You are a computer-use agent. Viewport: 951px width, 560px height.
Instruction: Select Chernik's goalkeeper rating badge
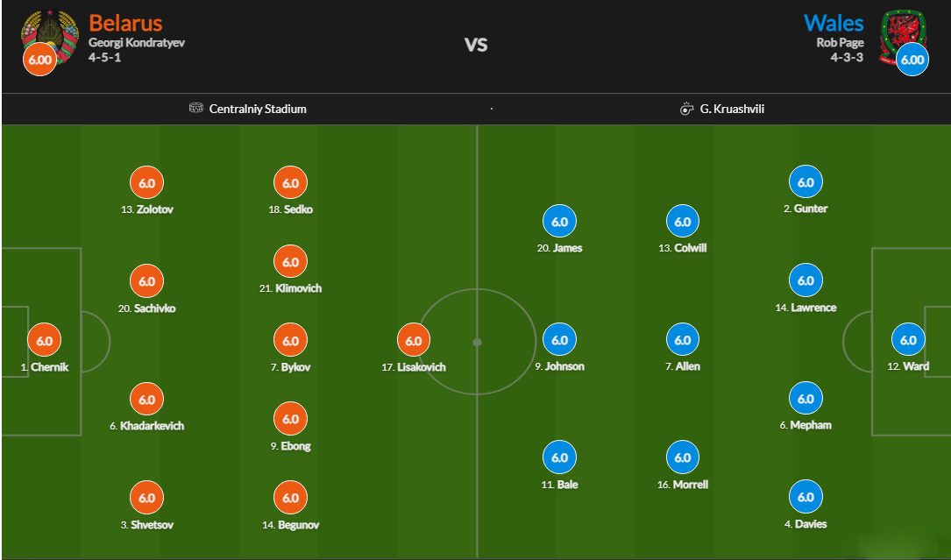(x=45, y=341)
